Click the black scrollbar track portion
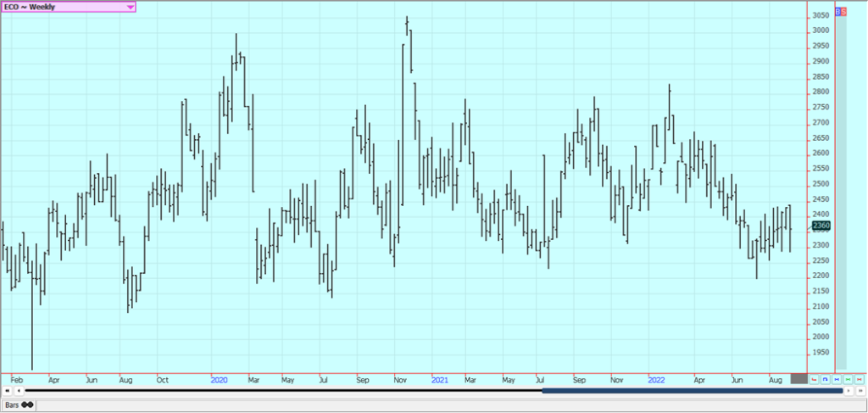Viewport: 868px width, 413px height. click(x=283, y=391)
